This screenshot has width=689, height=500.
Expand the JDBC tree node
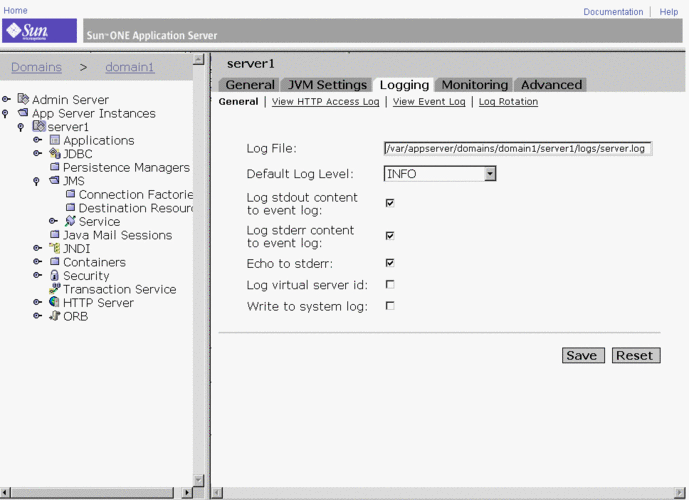38,153
